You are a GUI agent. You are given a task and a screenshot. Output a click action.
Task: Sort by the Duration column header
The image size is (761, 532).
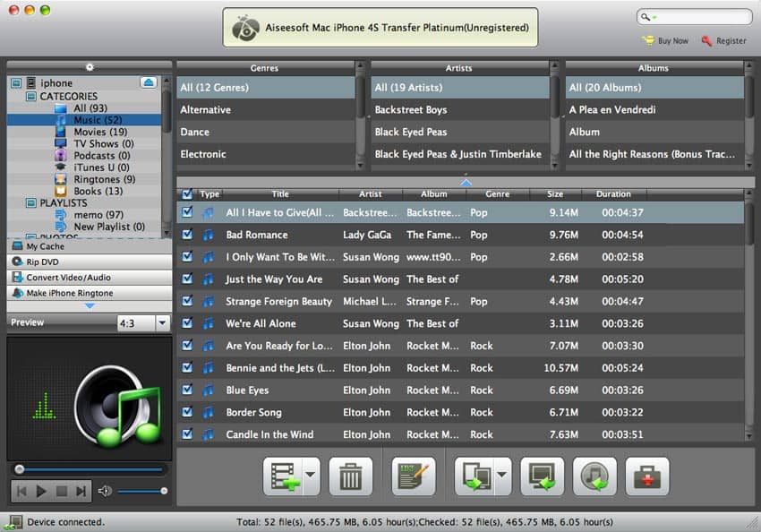(x=613, y=193)
